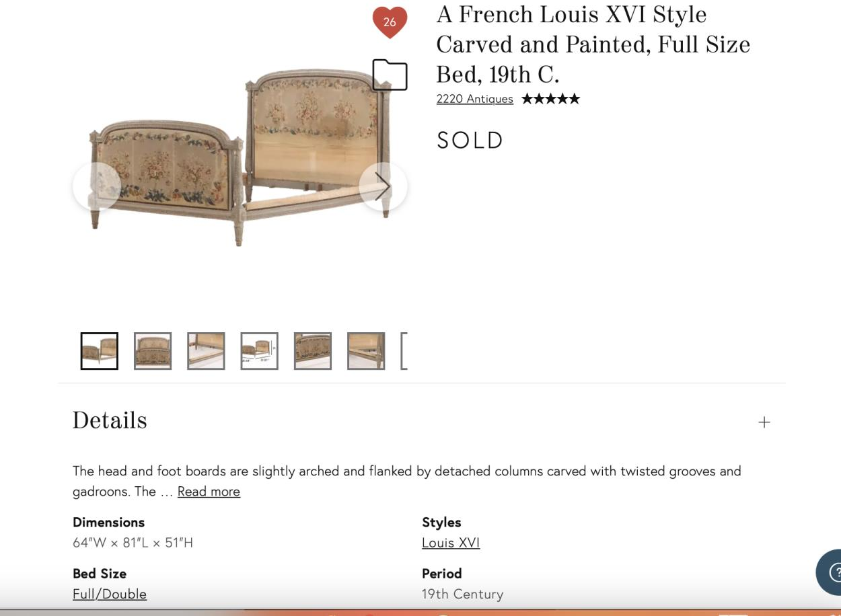Click the Details section heading
The image size is (841, 616).
point(110,421)
